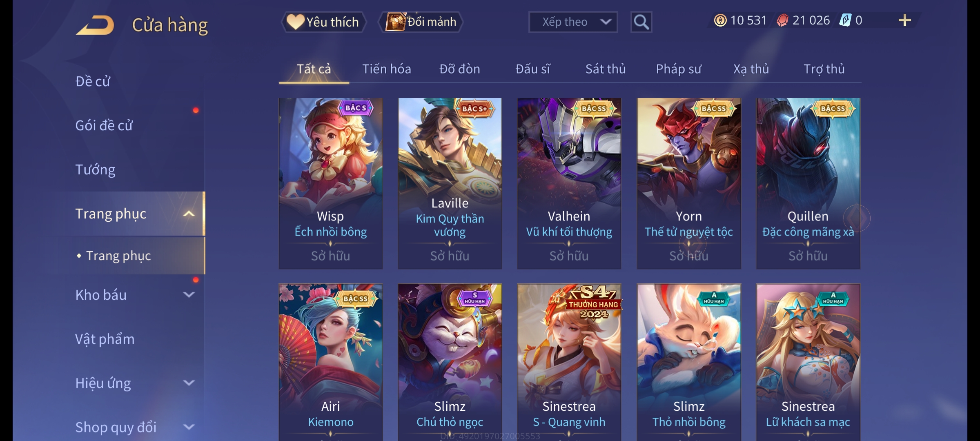This screenshot has width=980, height=441.
Task: Add currency with the plus icon
Action: tap(905, 20)
